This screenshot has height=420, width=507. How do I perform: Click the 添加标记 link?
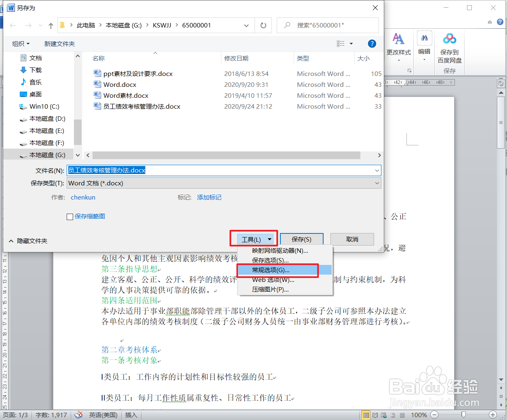pos(209,197)
